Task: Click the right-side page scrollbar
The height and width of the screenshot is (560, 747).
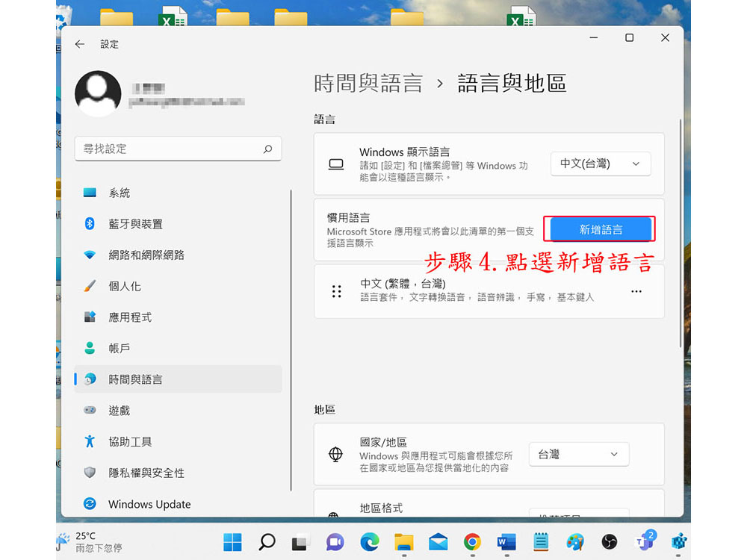Action: tap(681, 231)
